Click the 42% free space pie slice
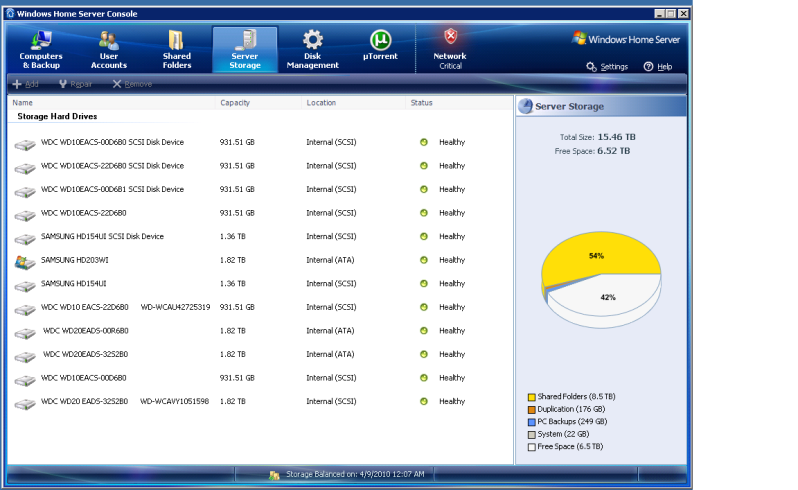798x490 pixels. click(606, 298)
